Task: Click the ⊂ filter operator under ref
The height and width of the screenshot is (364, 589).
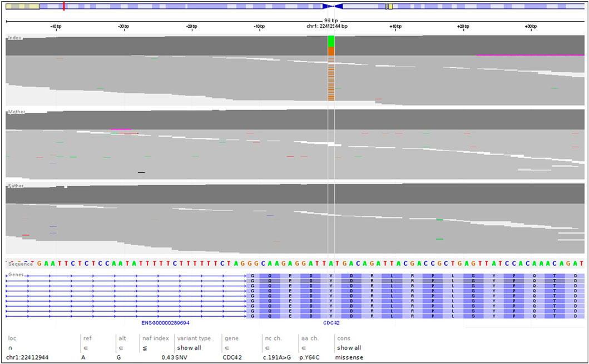Action: click(x=86, y=348)
